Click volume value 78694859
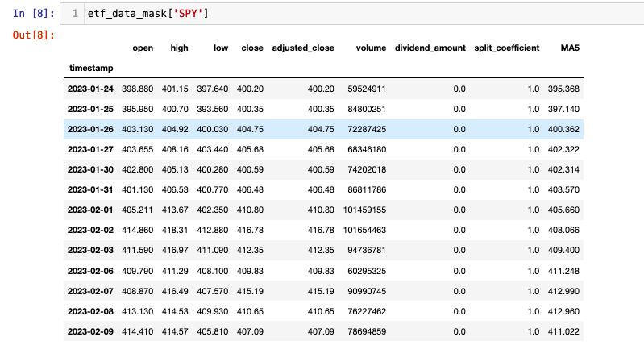This screenshot has height=345, width=644. pos(367,331)
